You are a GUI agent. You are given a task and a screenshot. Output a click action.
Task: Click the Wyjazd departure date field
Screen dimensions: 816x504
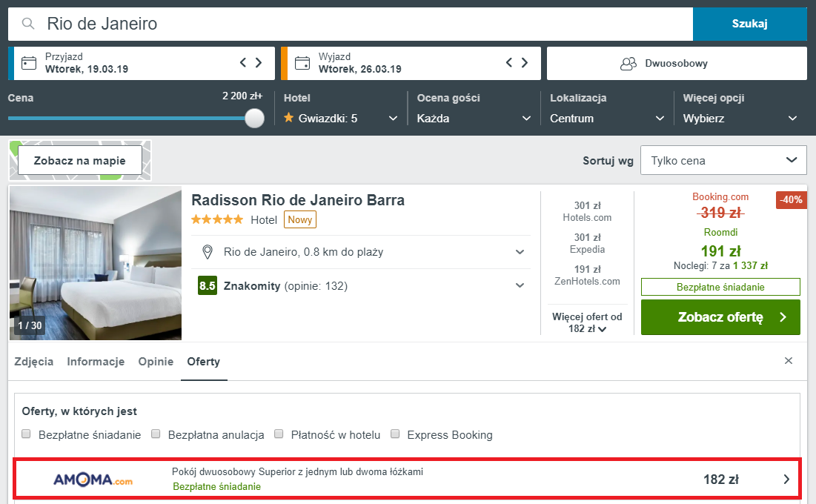click(x=411, y=64)
